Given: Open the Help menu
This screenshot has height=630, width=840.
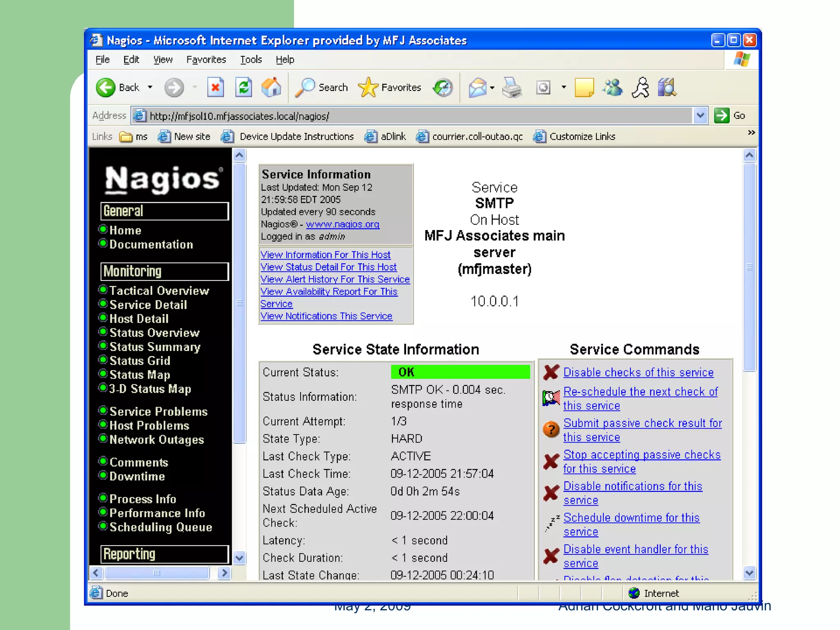Looking at the screenshot, I should pos(285,60).
